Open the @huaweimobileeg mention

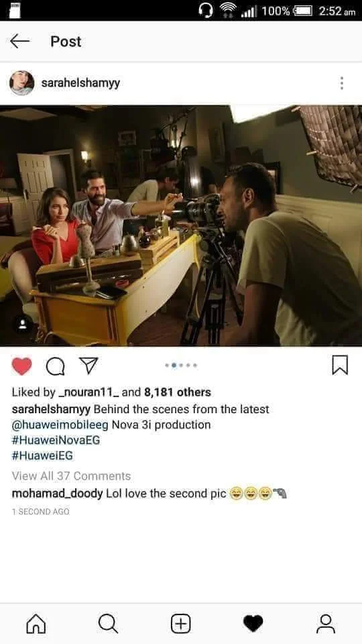click(x=60, y=425)
